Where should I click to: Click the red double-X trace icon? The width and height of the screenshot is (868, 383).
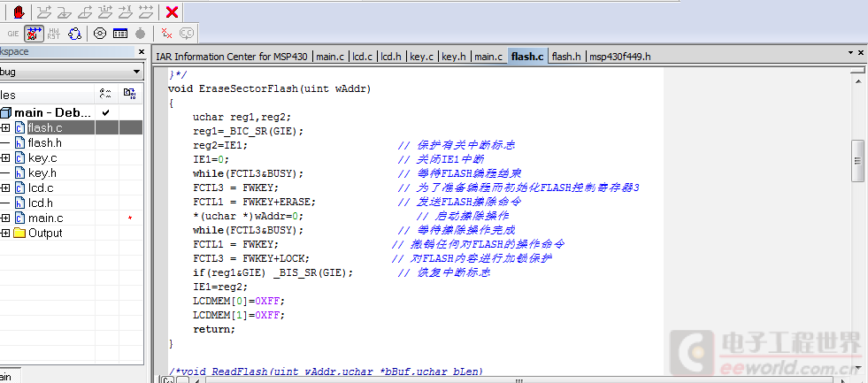pyautogui.click(x=166, y=34)
